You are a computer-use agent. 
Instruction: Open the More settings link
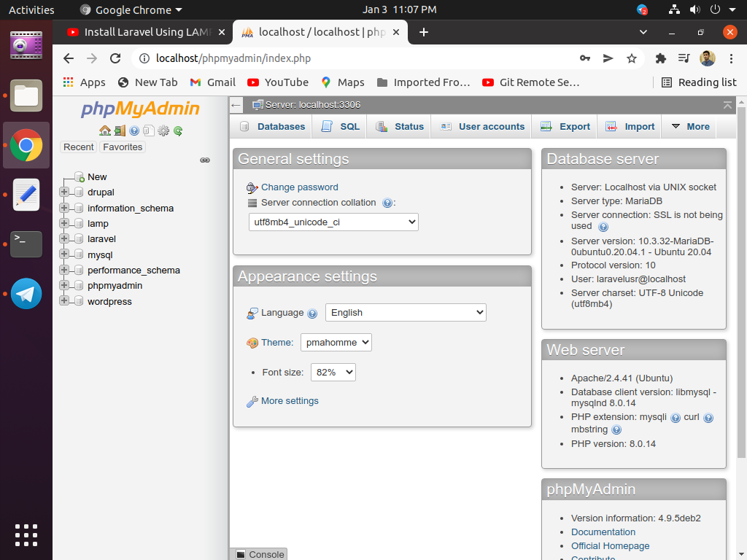[290, 401]
